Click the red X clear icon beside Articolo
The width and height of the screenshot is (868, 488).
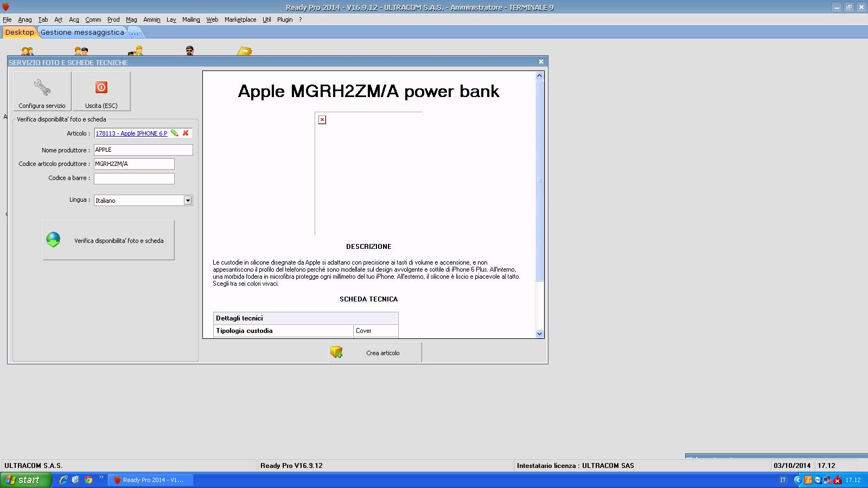(186, 133)
